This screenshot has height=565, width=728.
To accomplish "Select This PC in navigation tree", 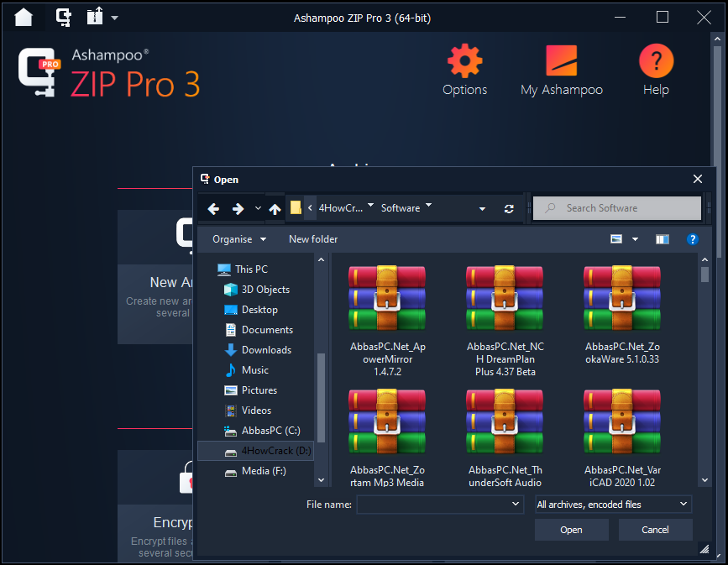I will pyautogui.click(x=243, y=269).
